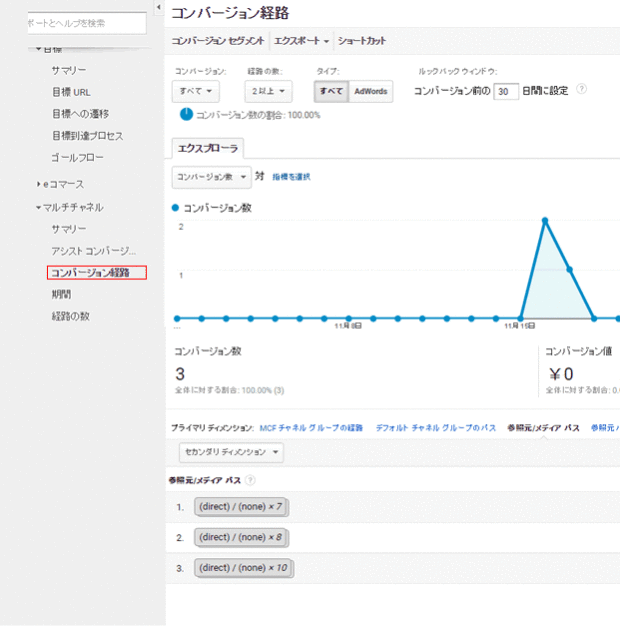Open the コンバージョン すべて dropdown
620x626 pixels.
click(x=196, y=92)
